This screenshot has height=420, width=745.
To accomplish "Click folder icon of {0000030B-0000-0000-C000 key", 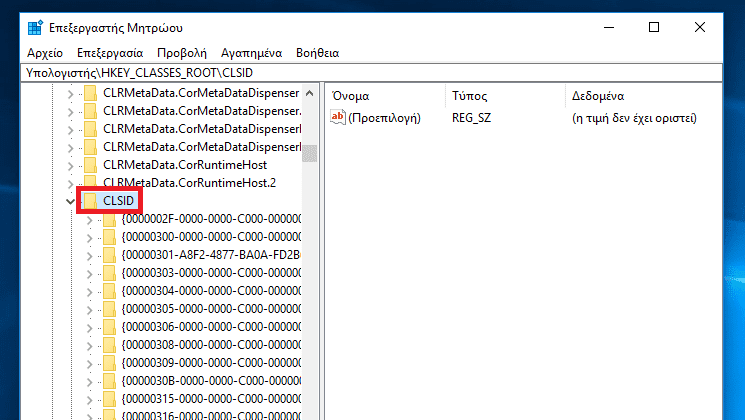I will pyautogui.click(x=109, y=381).
